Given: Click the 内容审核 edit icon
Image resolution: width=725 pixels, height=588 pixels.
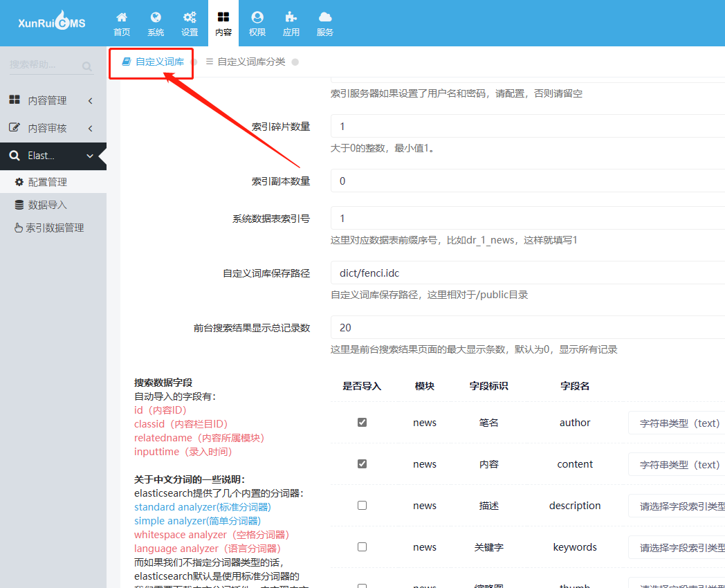Looking at the screenshot, I should pos(15,127).
